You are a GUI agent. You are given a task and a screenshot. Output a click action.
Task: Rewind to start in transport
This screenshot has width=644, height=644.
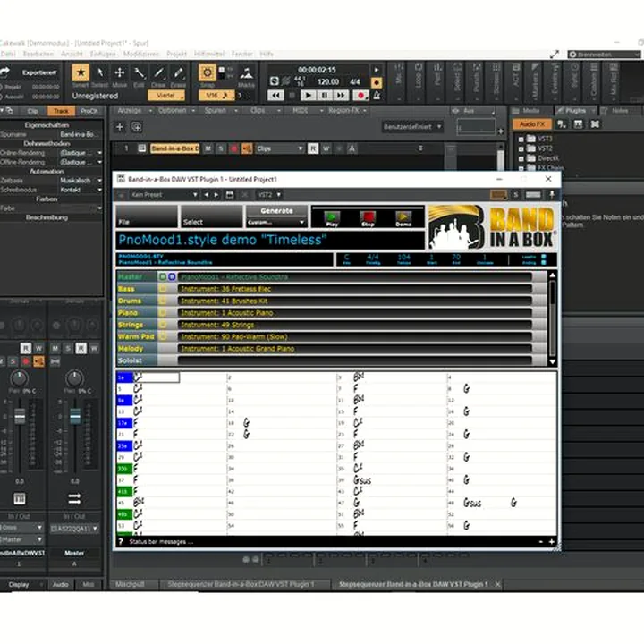click(x=275, y=96)
